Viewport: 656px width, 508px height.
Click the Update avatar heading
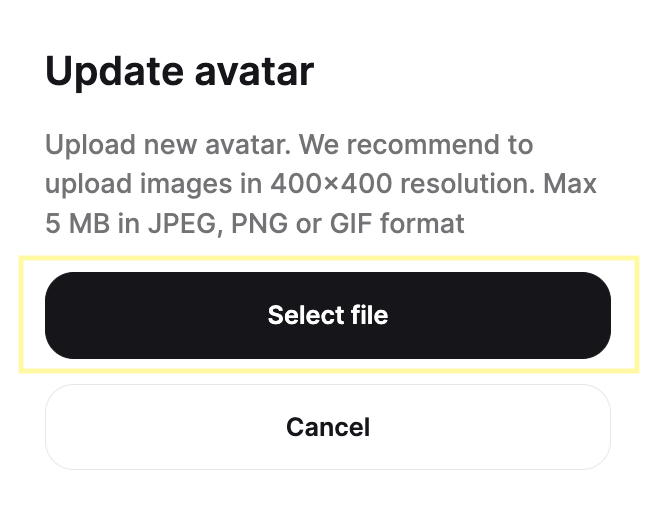pos(179,72)
